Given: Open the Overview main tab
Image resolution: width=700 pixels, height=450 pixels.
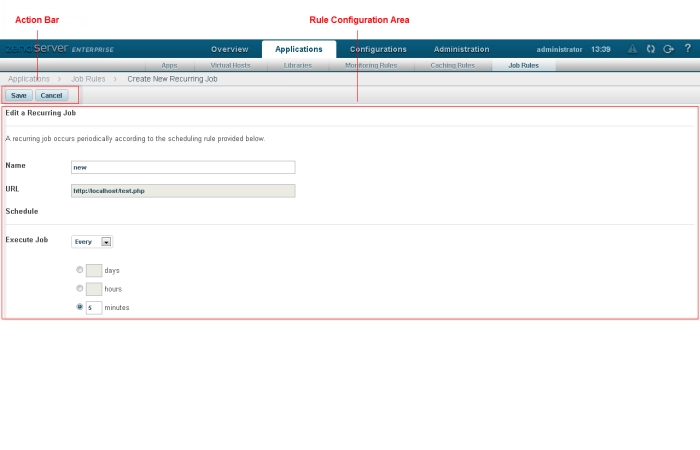Looking at the screenshot, I should point(229,49).
